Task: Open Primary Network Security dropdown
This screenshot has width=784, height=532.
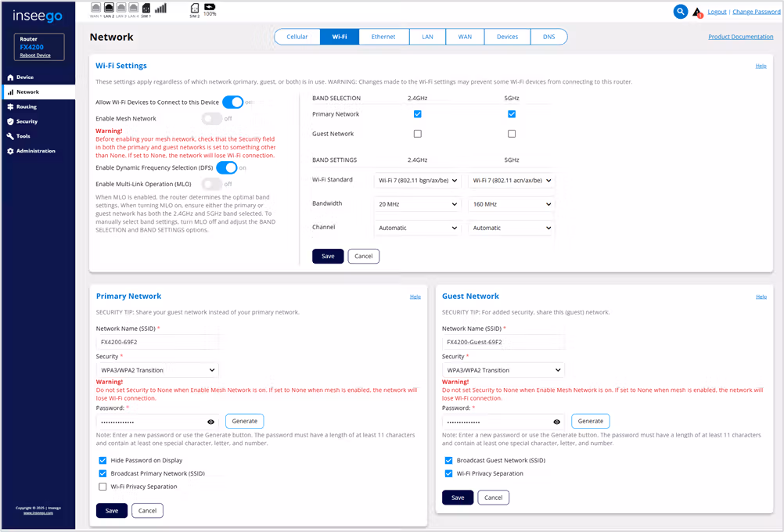Action: click(x=157, y=370)
